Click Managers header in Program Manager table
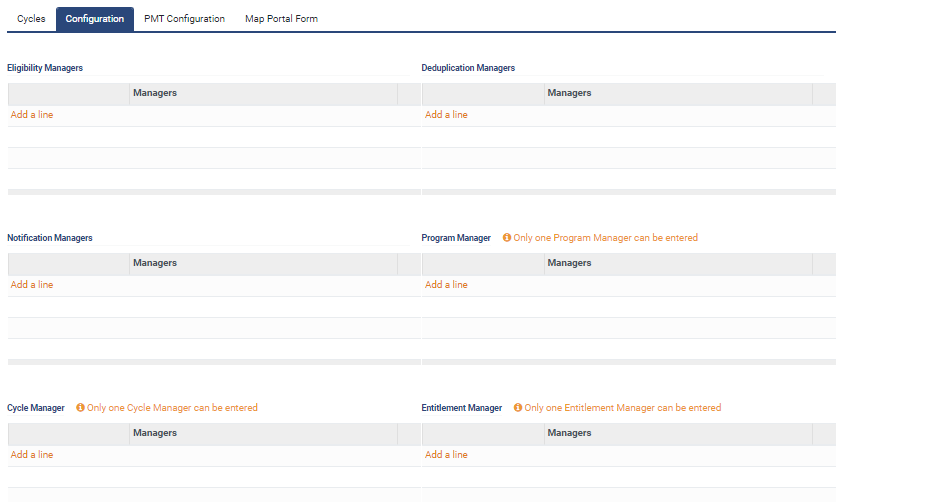Image resolution: width=938 pixels, height=502 pixels. (x=569, y=263)
